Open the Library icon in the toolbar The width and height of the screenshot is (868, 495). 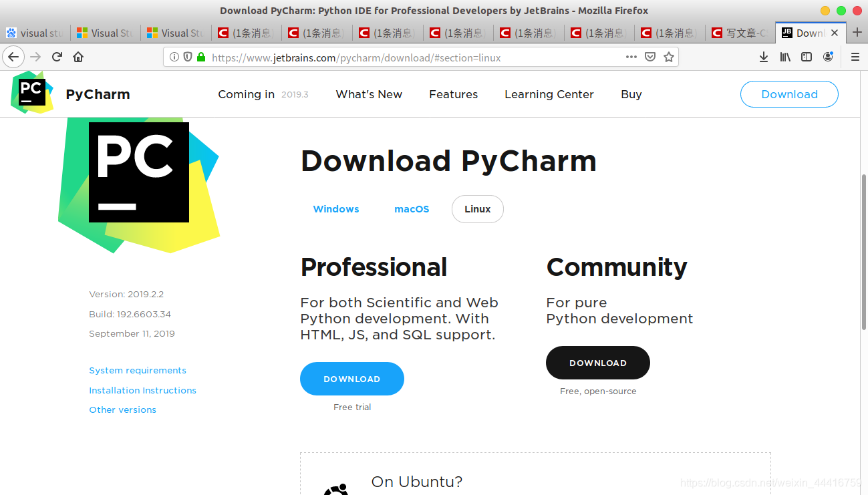point(785,57)
